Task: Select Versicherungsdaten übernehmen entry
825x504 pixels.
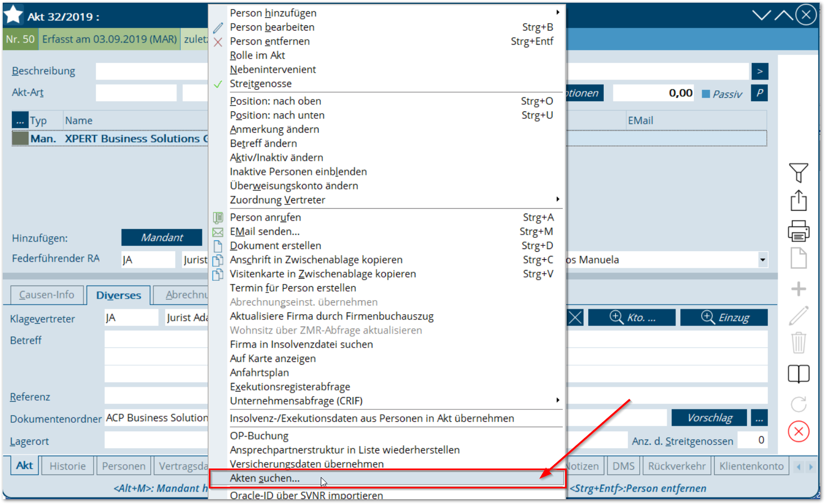Action: pyautogui.click(x=387, y=464)
